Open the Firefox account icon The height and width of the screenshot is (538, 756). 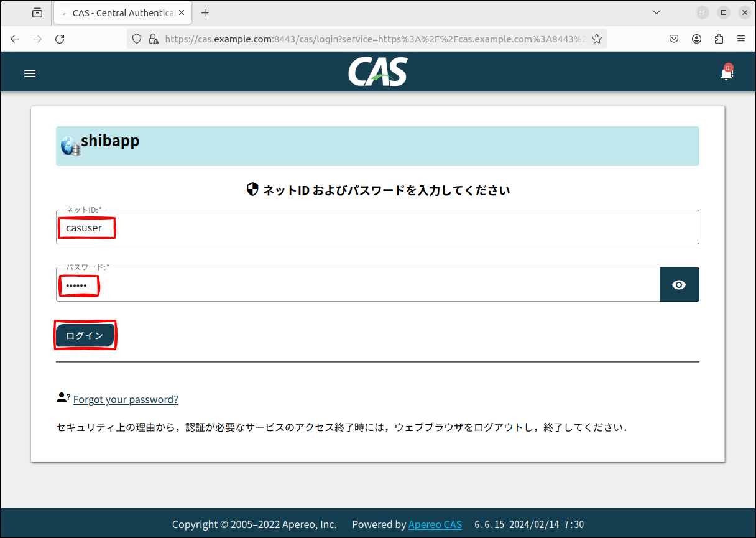pyautogui.click(x=696, y=39)
